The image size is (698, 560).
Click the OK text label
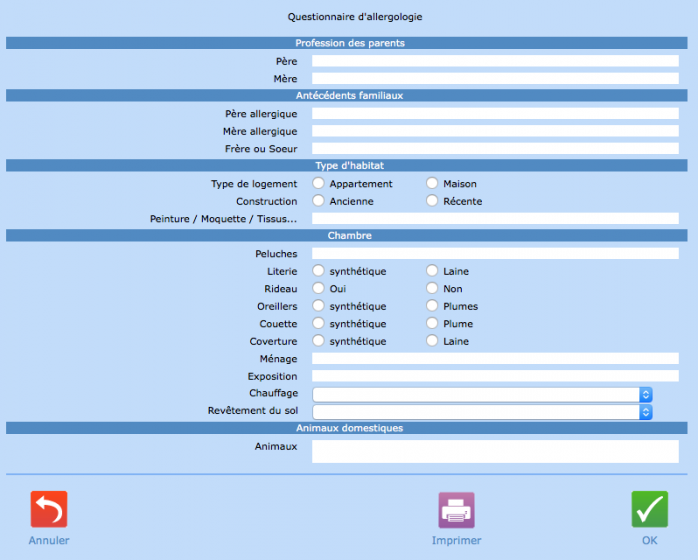[649, 540]
